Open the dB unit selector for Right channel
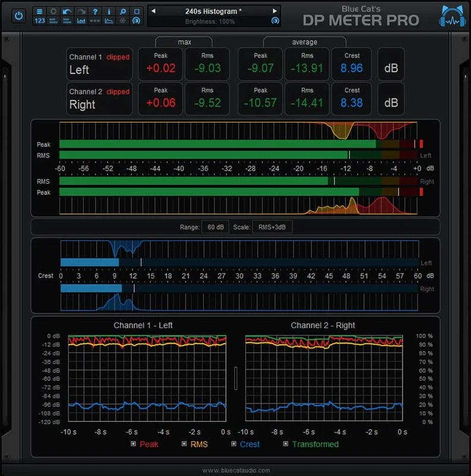Image resolution: width=471 pixels, height=476 pixels. point(391,99)
